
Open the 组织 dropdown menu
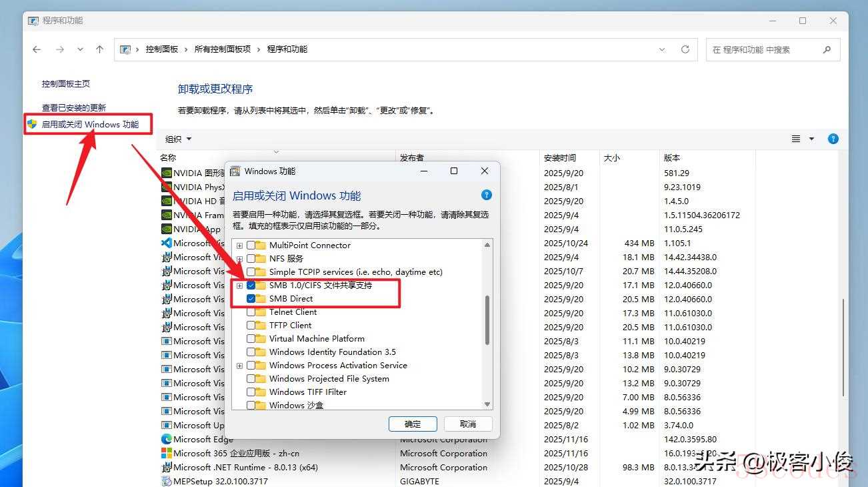tap(178, 139)
